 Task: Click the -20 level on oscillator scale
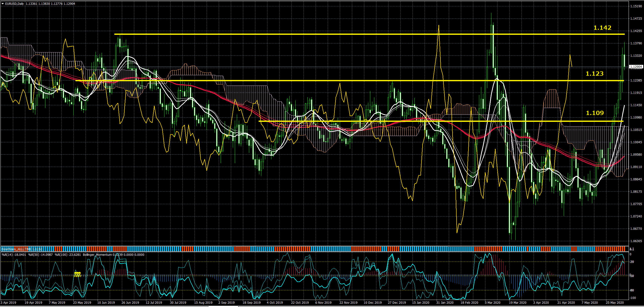pos(632,262)
